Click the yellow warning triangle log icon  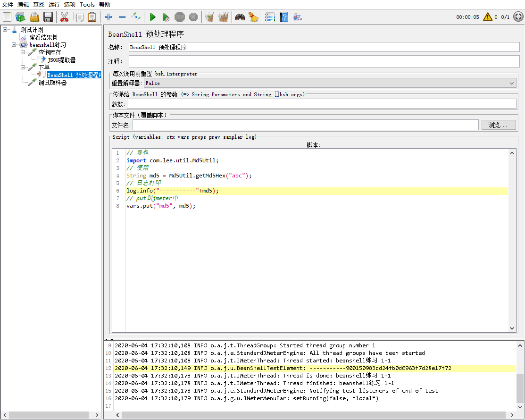(x=488, y=17)
